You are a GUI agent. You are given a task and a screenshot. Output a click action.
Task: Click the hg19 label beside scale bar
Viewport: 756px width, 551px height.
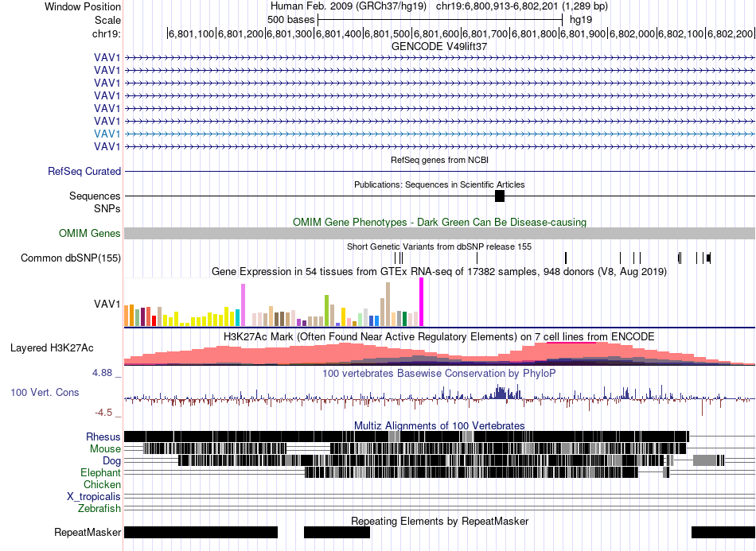tap(581, 20)
